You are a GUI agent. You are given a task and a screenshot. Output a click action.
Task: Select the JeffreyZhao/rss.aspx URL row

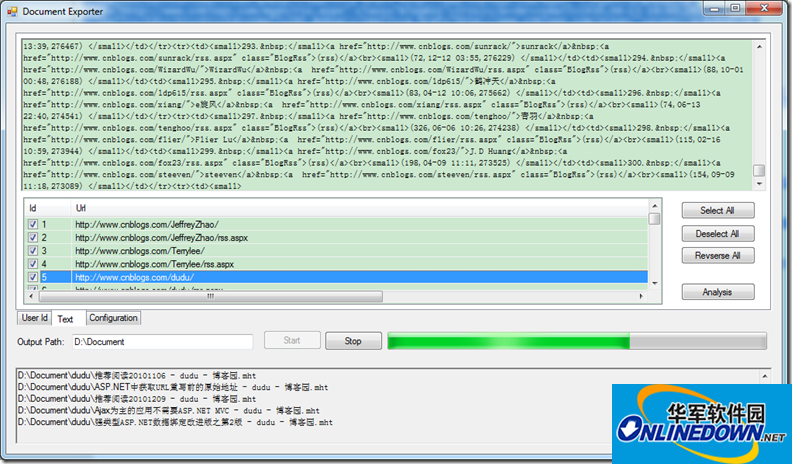336,237
